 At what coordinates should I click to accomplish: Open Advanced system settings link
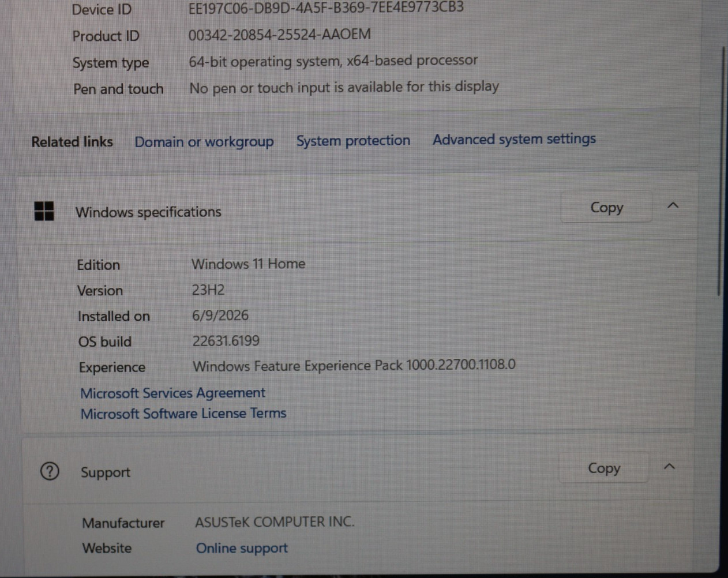(x=514, y=139)
